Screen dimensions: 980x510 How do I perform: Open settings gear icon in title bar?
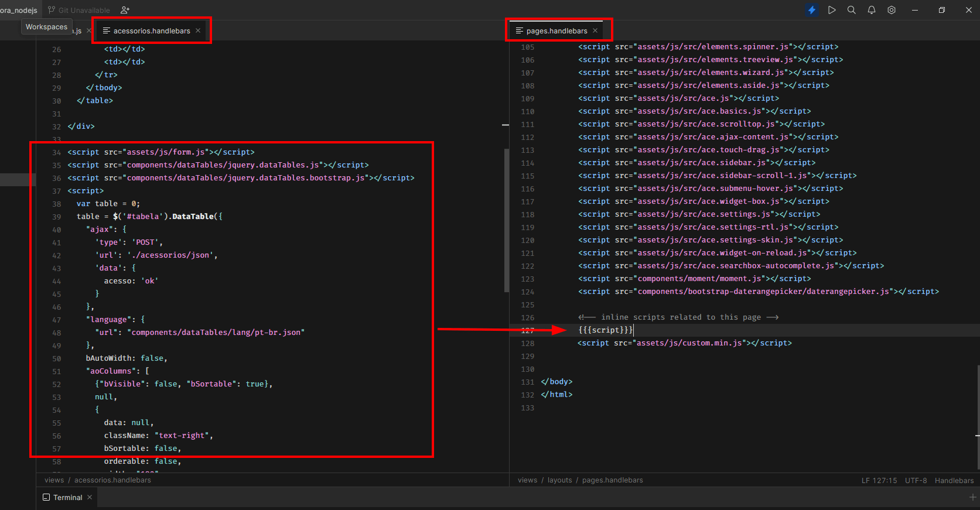pyautogui.click(x=892, y=10)
